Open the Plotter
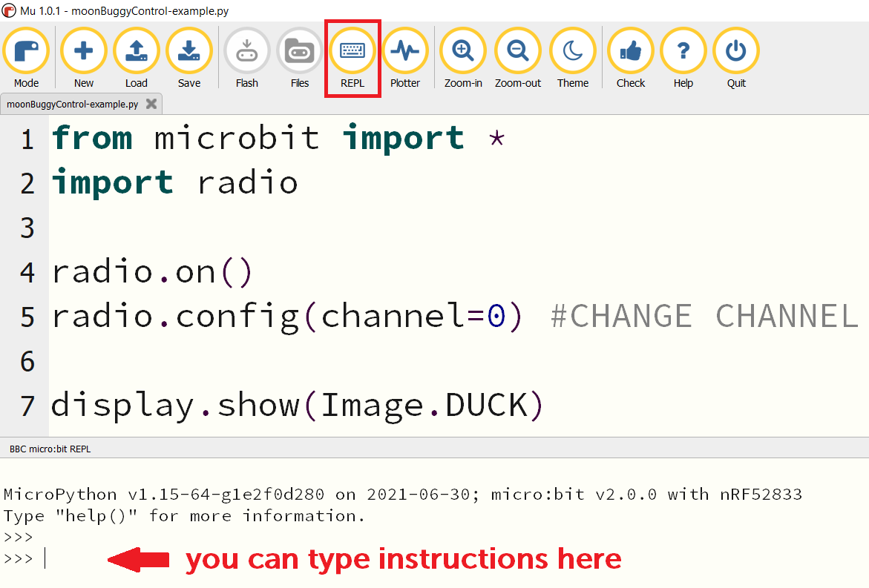The width and height of the screenshot is (869, 588). tap(405, 58)
